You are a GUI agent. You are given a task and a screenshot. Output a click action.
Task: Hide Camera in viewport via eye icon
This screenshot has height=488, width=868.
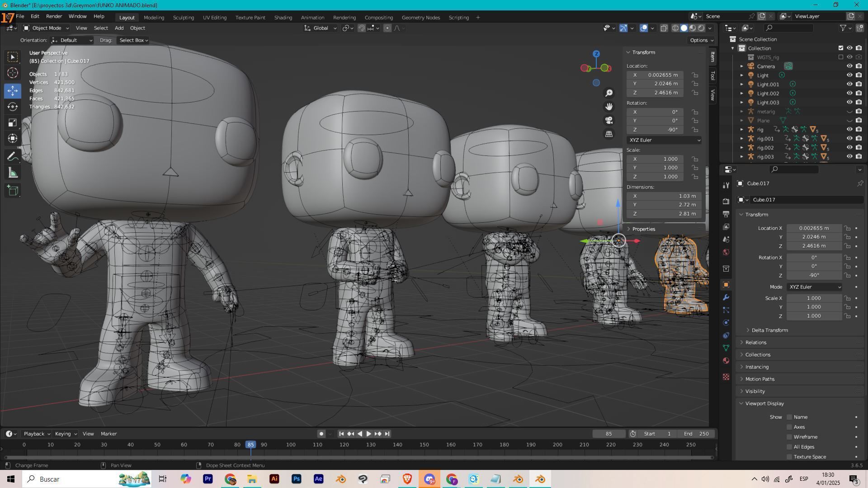[x=849, y=66]
